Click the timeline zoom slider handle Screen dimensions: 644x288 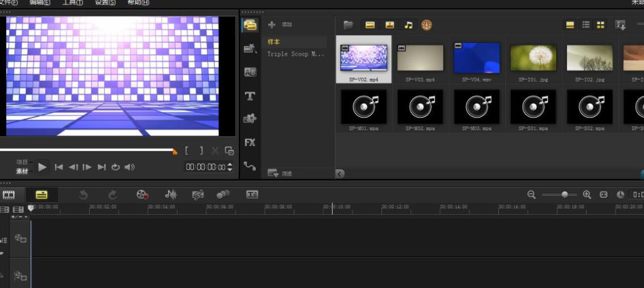point(564,195)
